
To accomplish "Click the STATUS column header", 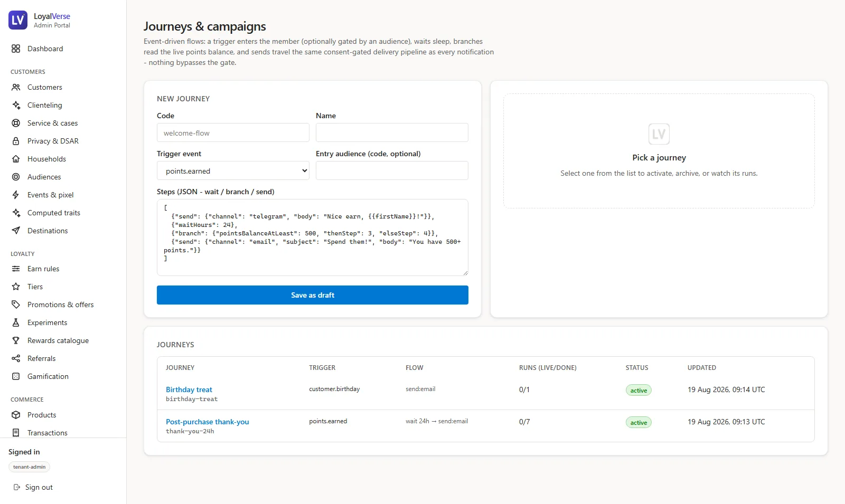I will pos(637,368).
